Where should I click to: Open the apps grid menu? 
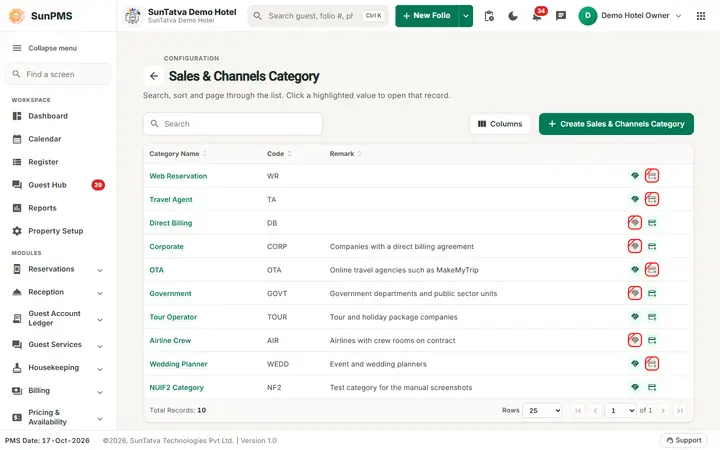tap(701, 16)
